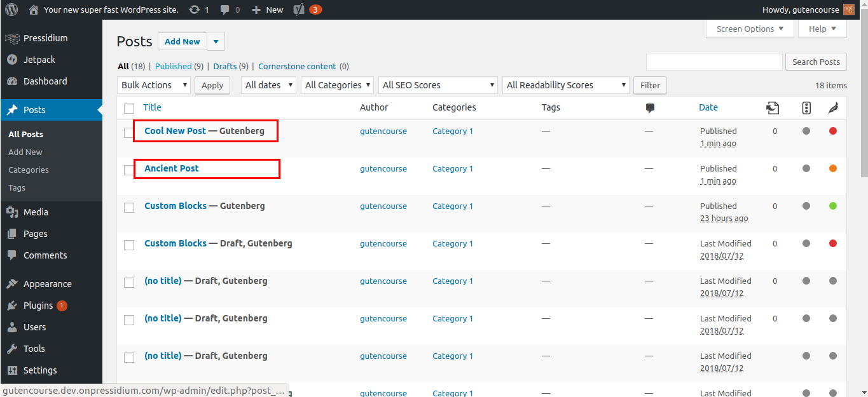This screenshot has height=397, width=868.
Task: Click the Settings sidebar icon
Action: pos(12,370)
